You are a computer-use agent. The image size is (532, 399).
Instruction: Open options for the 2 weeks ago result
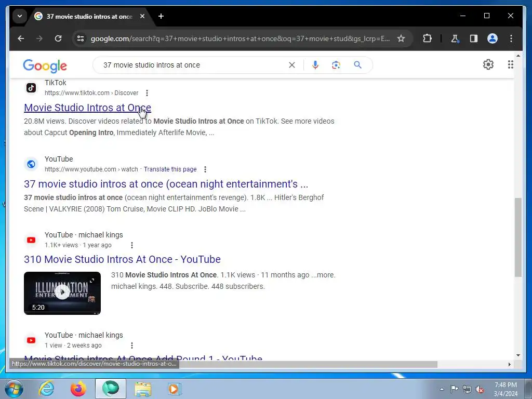(x=131, y=345)
